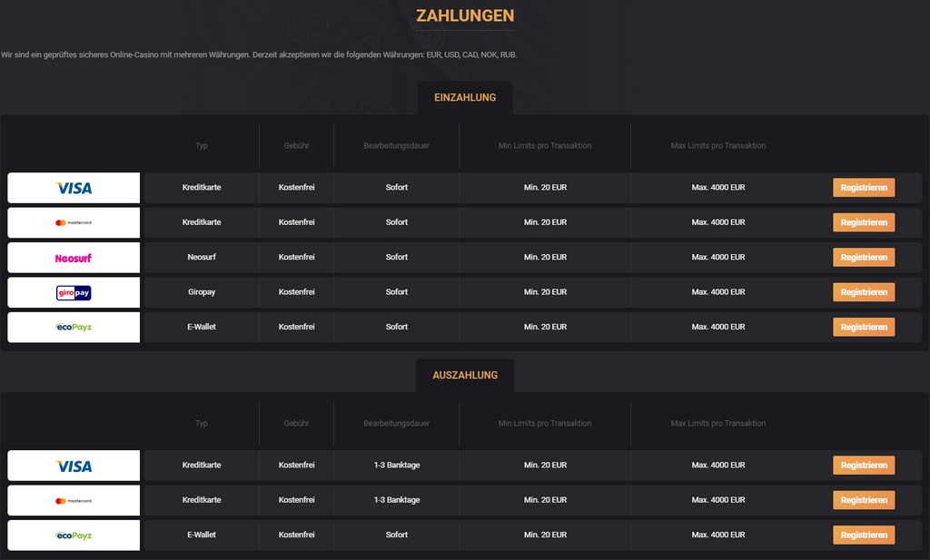Click Max. 4000 EUR in the ecoPayz withdrawal row
This screenshot has width=930, height=560.
coord(718,535)
